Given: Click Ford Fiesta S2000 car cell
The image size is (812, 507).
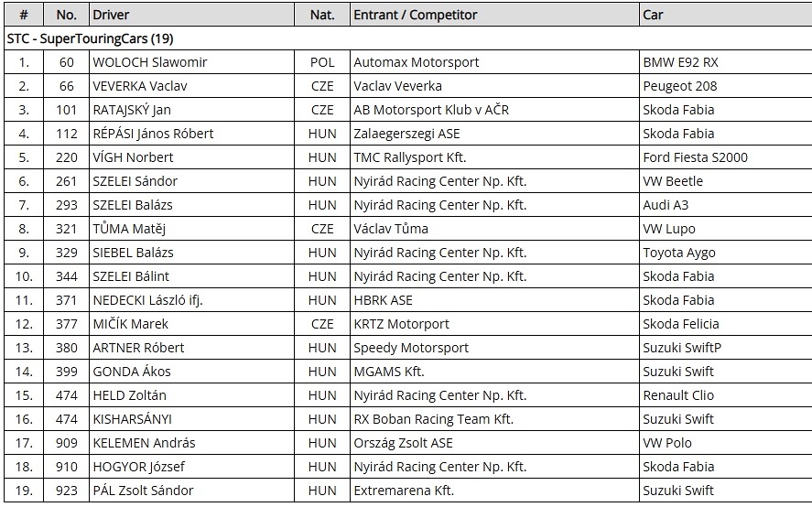Looking at the screenshot, I should coord(726,157).
